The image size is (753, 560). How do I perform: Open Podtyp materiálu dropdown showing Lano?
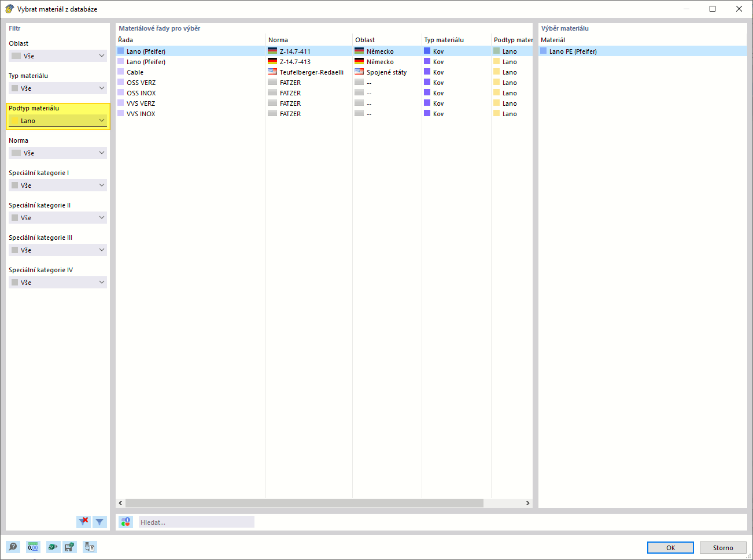tap(58, 121)
